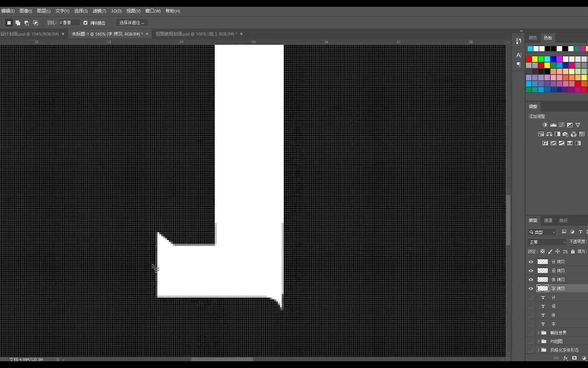Link layers from the layers panel footer
The image size is (588, 368).
tap(556, 358)
